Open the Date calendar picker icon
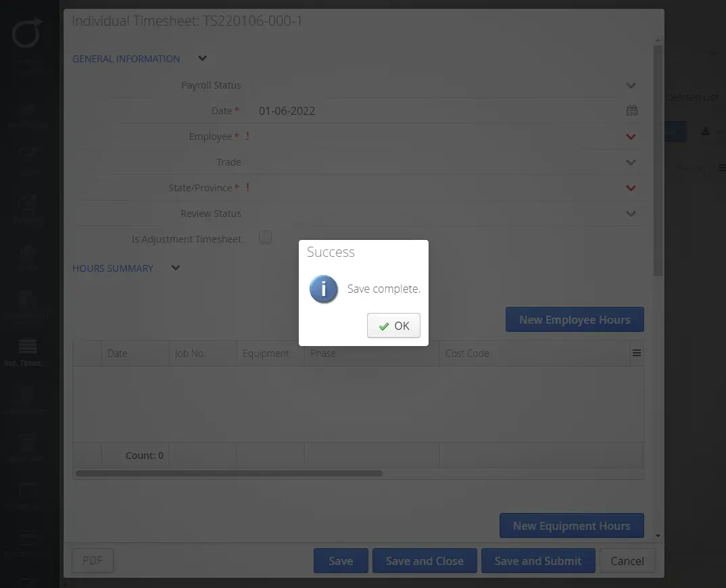 click(631, 110)
